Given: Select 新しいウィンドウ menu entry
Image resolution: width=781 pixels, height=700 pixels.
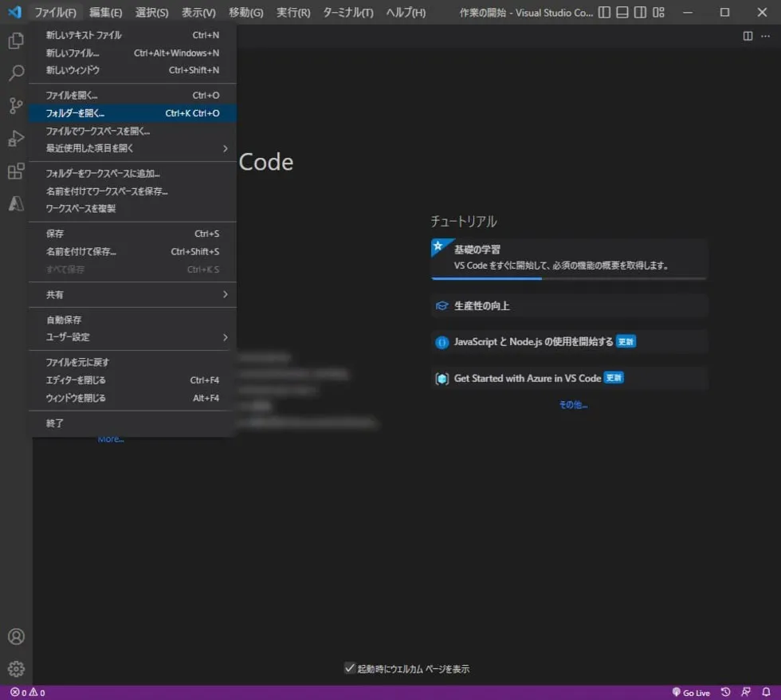Looking at the screenshot, I should point(132,70).
